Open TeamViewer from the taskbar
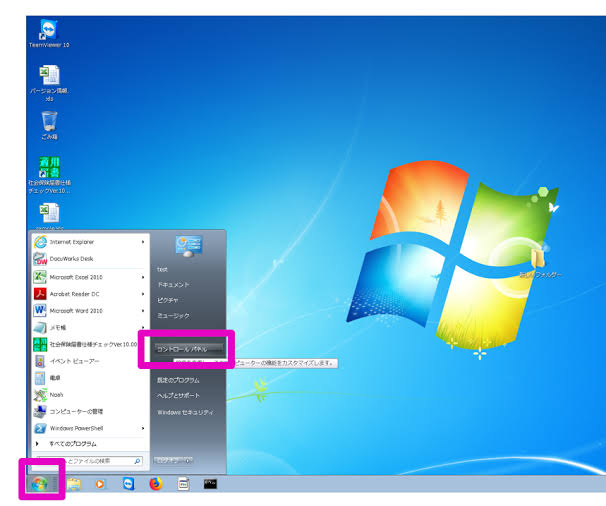This screenshot has height=506, width=606. pyautogui.click(x=128, y=484)
